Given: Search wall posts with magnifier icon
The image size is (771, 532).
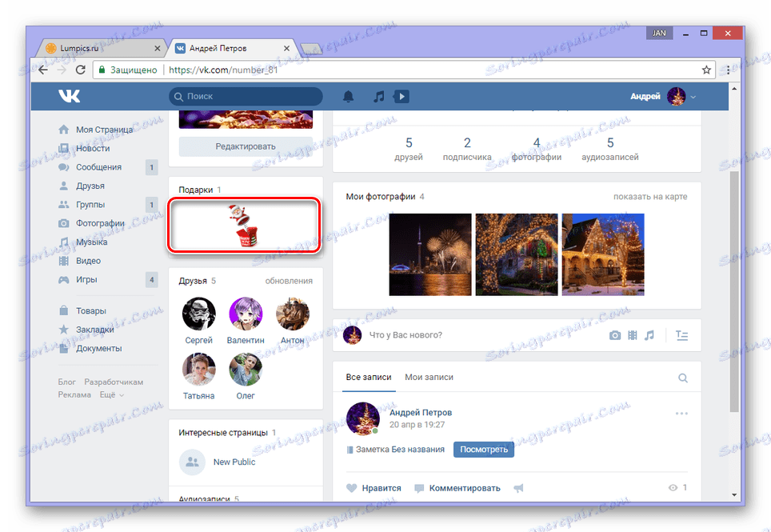Looking at the screenshot, I should point(683,378).
